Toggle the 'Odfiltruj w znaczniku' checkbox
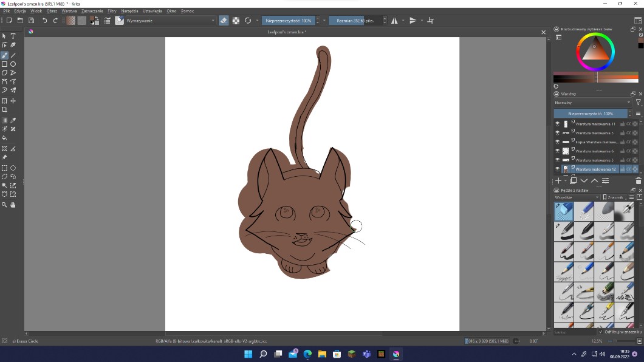Screen dimensions: 644x362 click(x=601, y=332)
